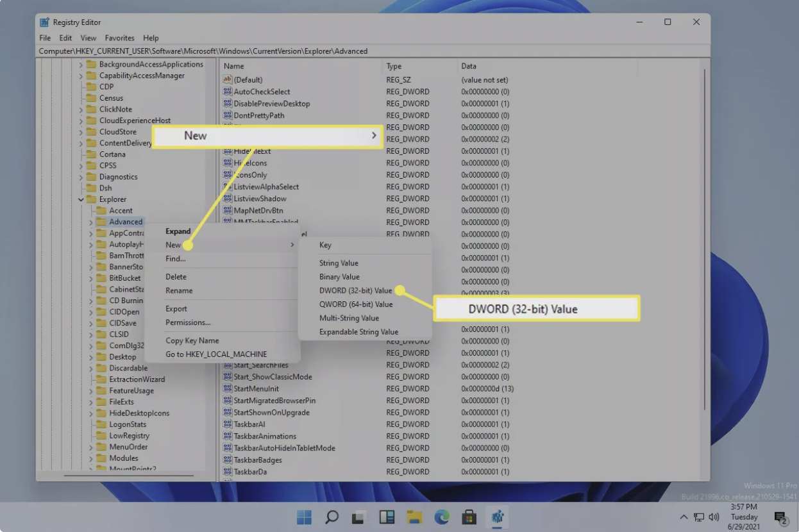Click the taskbar Search magnifier icon

click(332, 517)
